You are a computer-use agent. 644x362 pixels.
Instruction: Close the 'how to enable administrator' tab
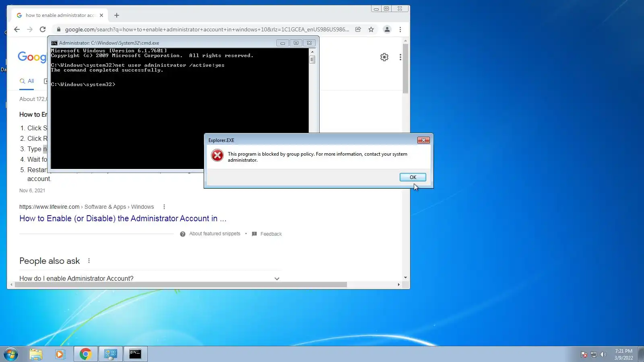101,15
